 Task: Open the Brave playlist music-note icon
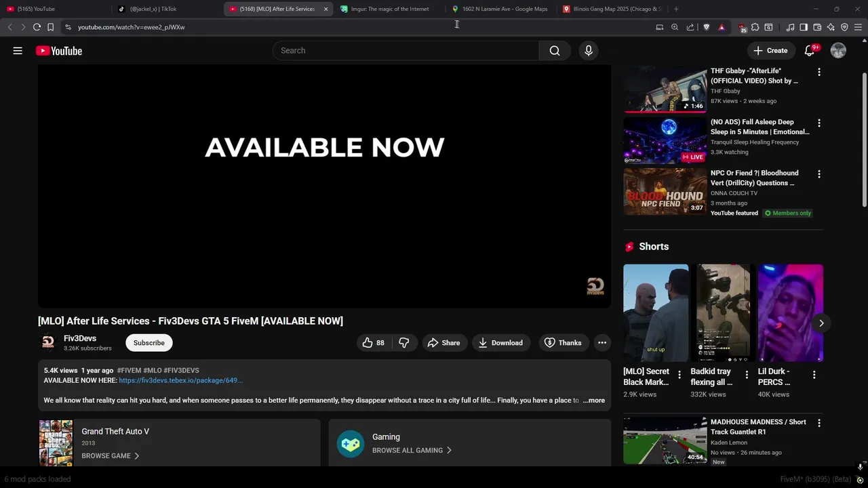tap(790, 27)
